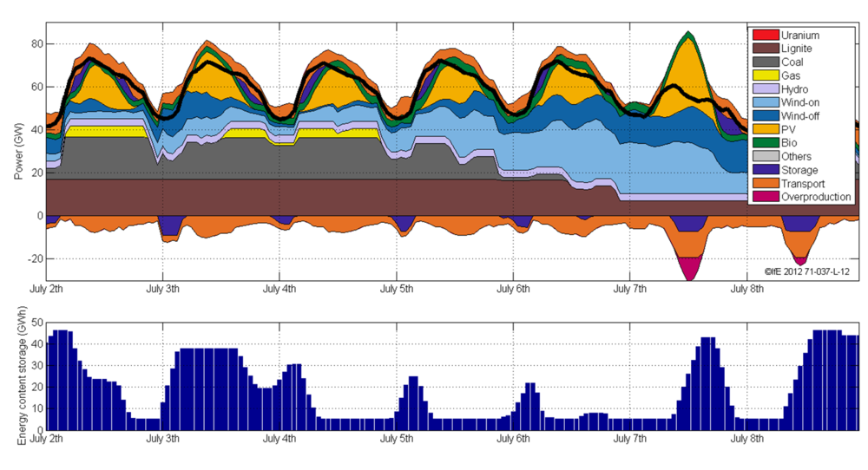Select the Wind-on legend label

tap(800, 102)
